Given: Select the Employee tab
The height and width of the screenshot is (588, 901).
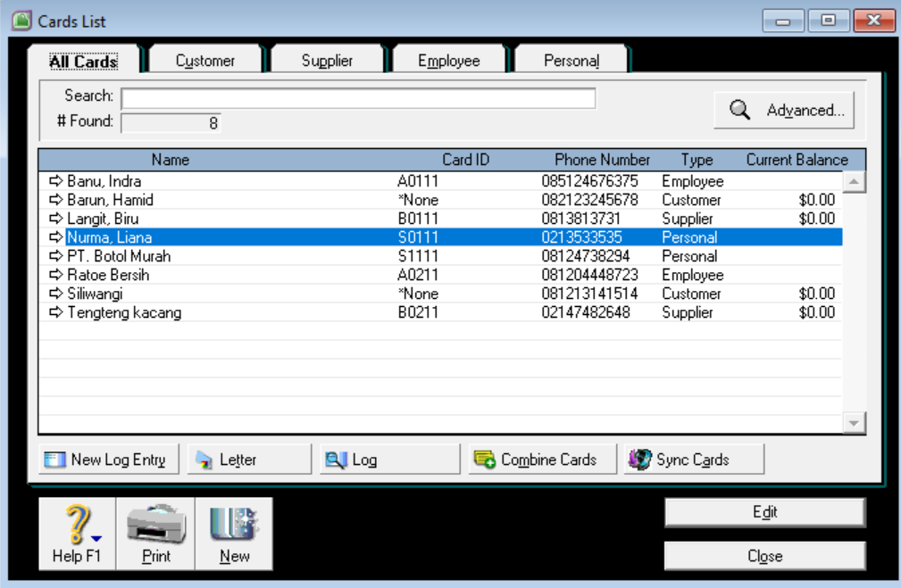Looking at the screenshot, I should click(x=448, y=60).
